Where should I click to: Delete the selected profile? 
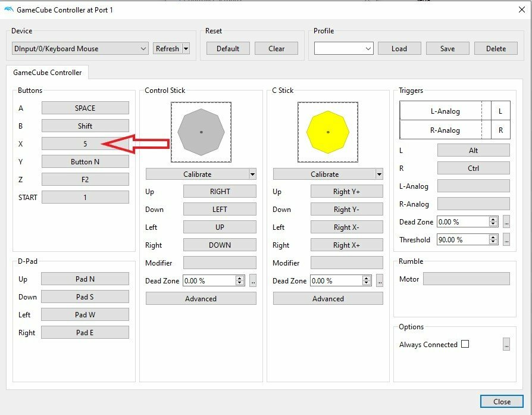[x=496, y=49]
